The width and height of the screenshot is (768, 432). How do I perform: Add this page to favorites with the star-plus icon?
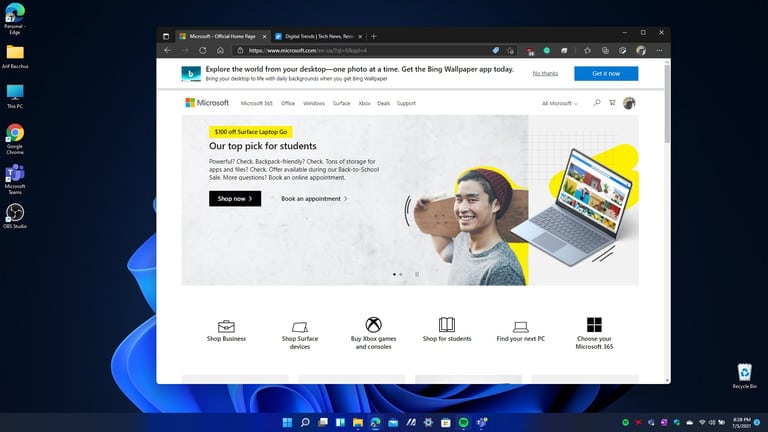[x=510, y=50]
